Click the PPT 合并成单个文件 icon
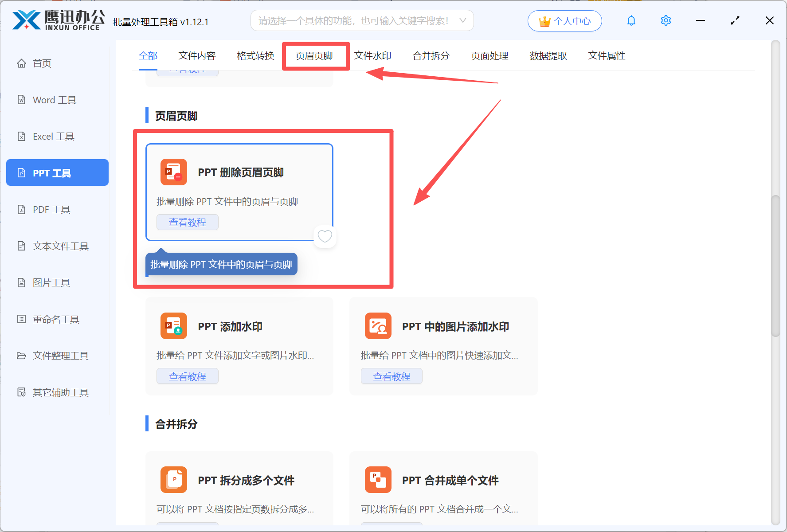This screenshot has width=787, height=532. 378,480
